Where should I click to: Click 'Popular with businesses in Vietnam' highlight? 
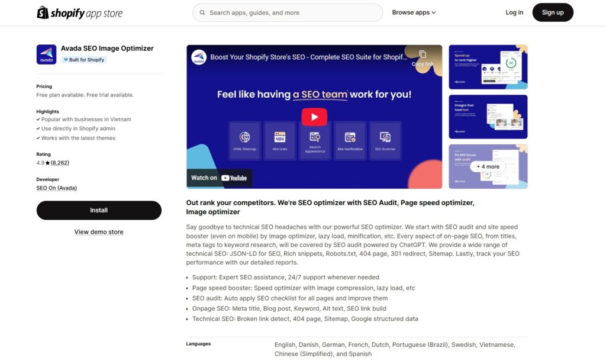tap(86, 120)
